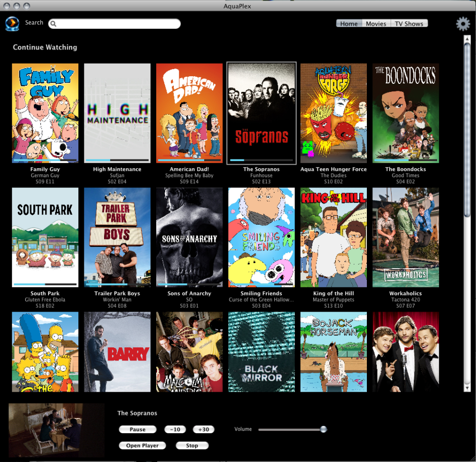This screenshot has height=462, width=476.
Task: Switch to the TV Shows tab
Action: 409,24
